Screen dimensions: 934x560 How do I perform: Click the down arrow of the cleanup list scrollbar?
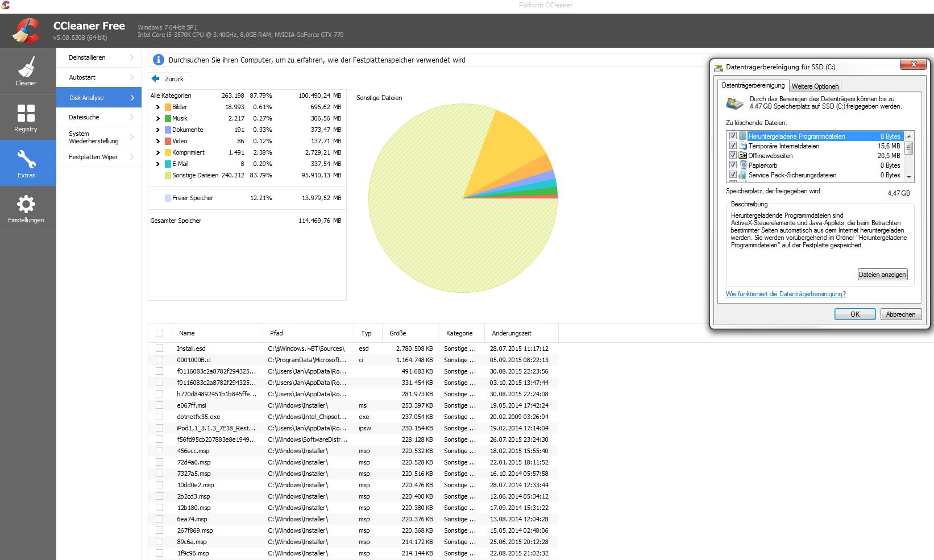[909, 177]
